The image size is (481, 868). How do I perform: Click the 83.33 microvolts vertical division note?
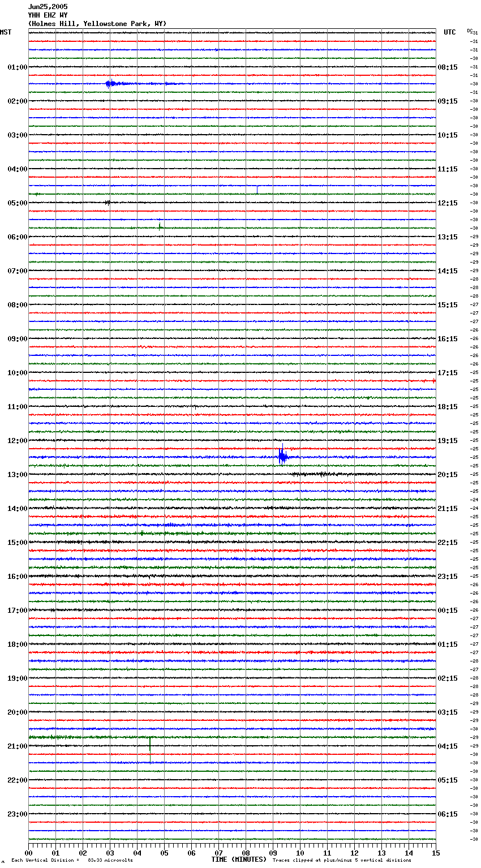(72, 861)
